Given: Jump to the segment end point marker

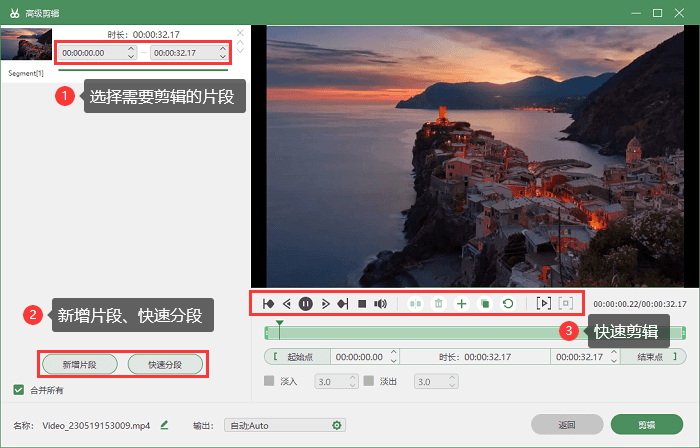Looking at the screenshot, I should point(343,304).
